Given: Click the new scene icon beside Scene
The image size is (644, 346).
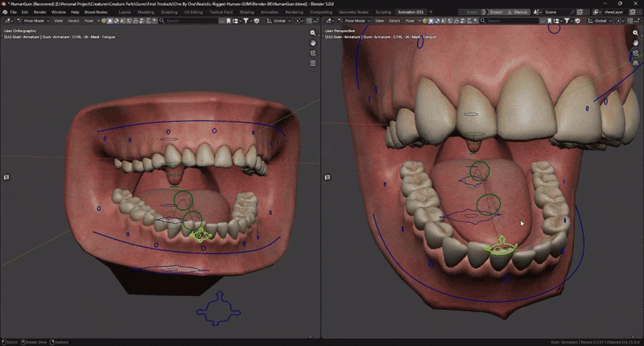Looking at the screenshot, I should (x=580, y=12).
